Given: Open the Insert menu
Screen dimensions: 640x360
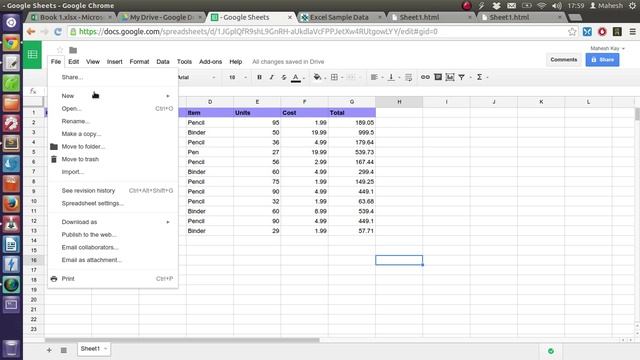Looking at the screenshot, I should coord(114,62).
